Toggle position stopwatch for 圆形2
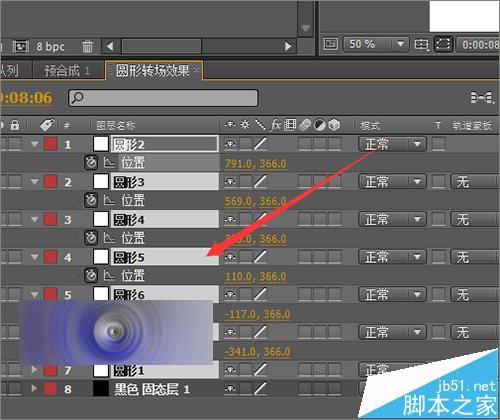500x420 pixels. (x=91, y=163)
